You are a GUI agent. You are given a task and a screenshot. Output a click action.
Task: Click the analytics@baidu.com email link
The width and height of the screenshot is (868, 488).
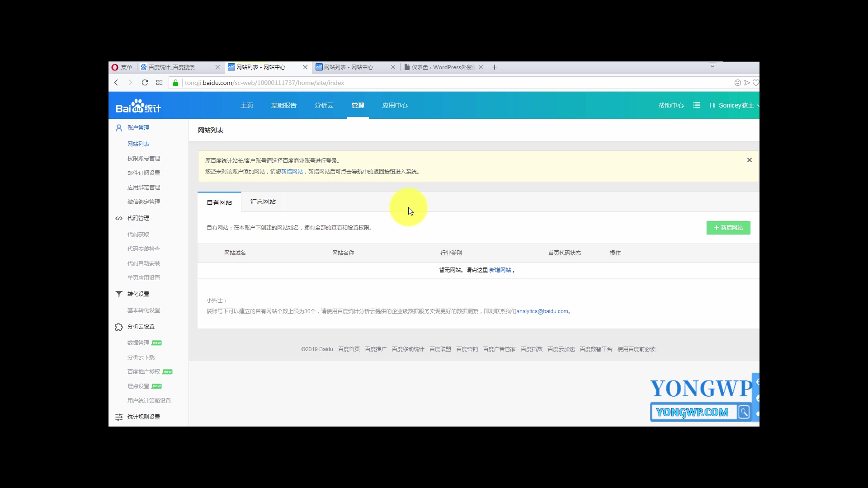tap(542, 311)
